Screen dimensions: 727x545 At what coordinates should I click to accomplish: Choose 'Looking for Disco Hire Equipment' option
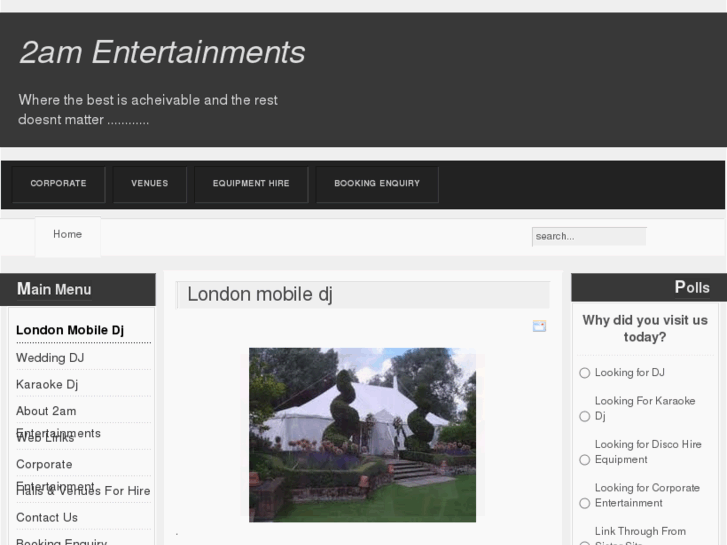(x=585, y=460)
